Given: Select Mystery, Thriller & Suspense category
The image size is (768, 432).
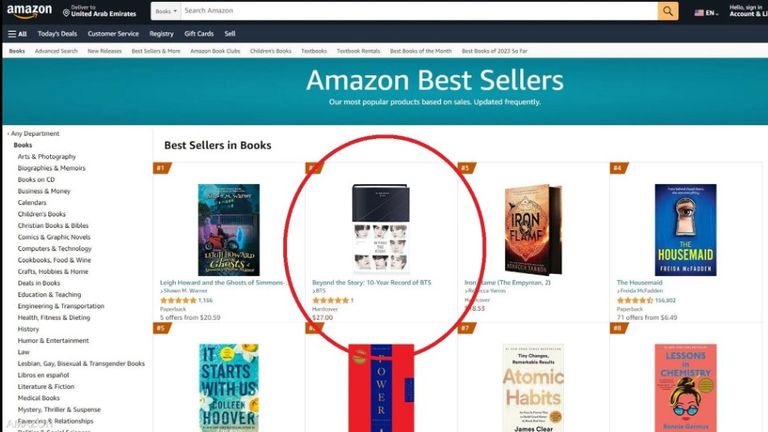Looking at the screenshot, I should (x=59, y=409).
